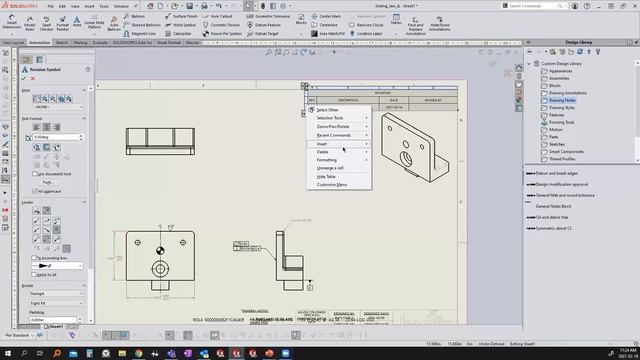Screen dimensions: 640x360
Task: Open the style NONE dropdown
Action: 58,107
